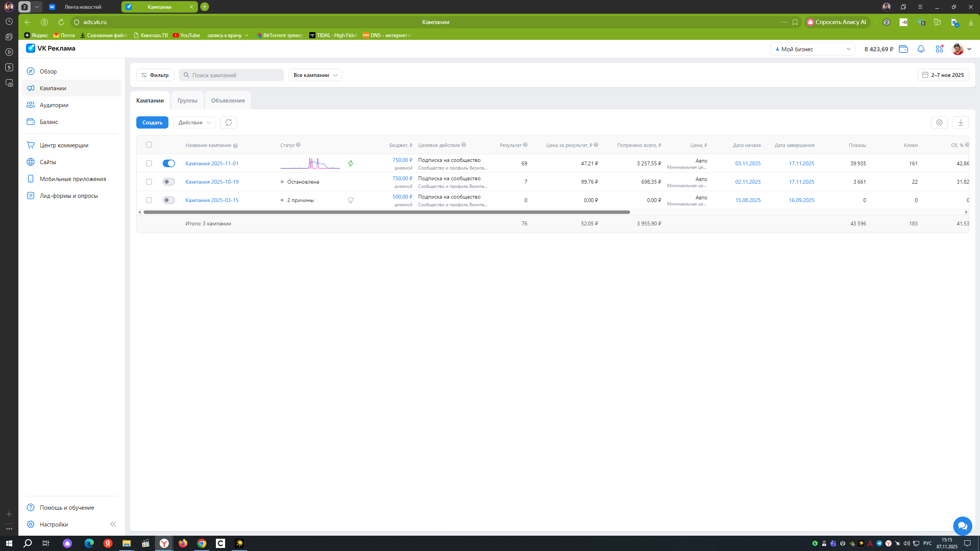Enable Кампания 2025-03-15 toggle
Image resolution: width=980 pixels, height=551 pixels.
point(169,200)
